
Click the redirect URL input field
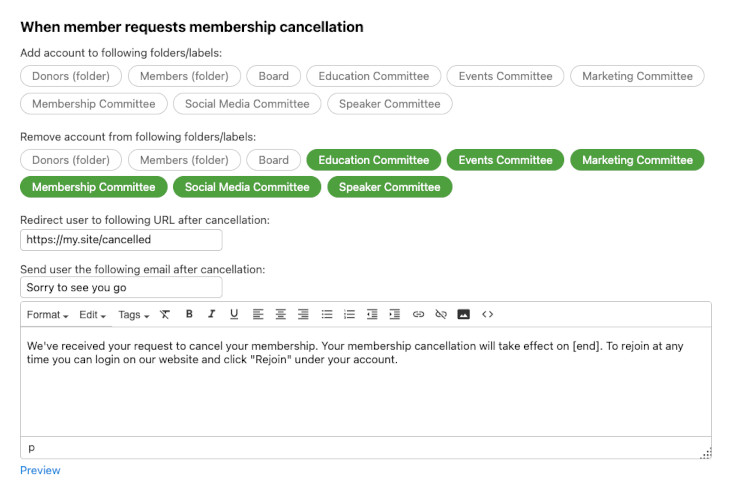point(121,240)
